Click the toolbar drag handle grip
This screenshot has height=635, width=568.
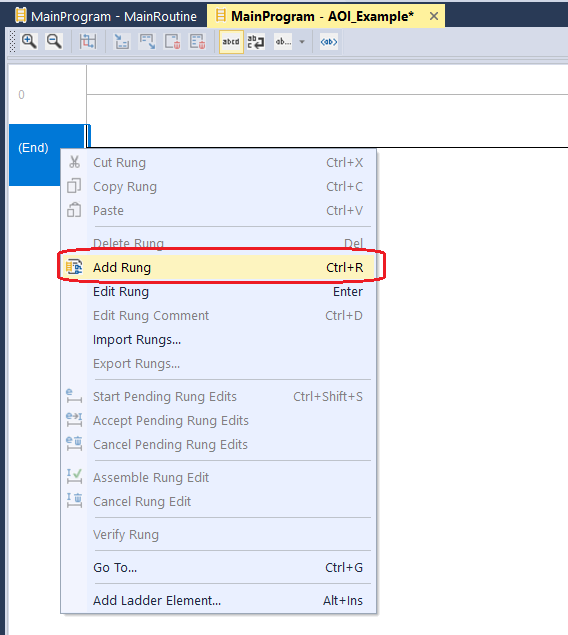coord(13,41)
